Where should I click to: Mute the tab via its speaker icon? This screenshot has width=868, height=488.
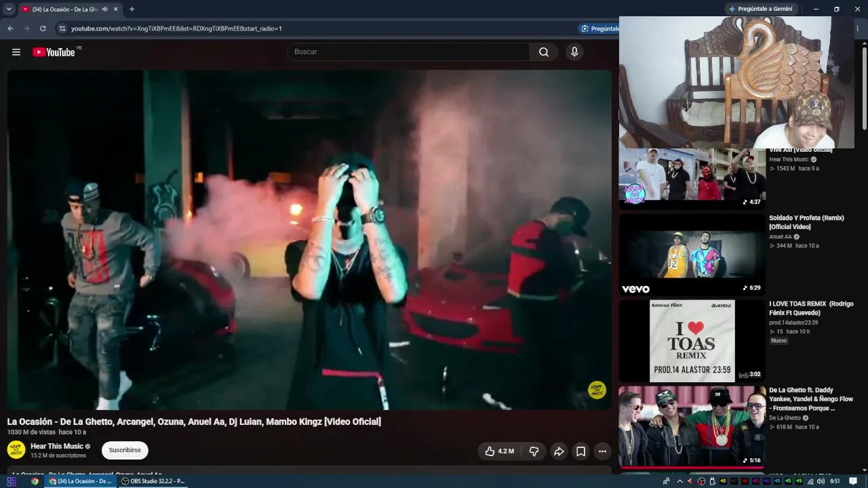point(104,9)
